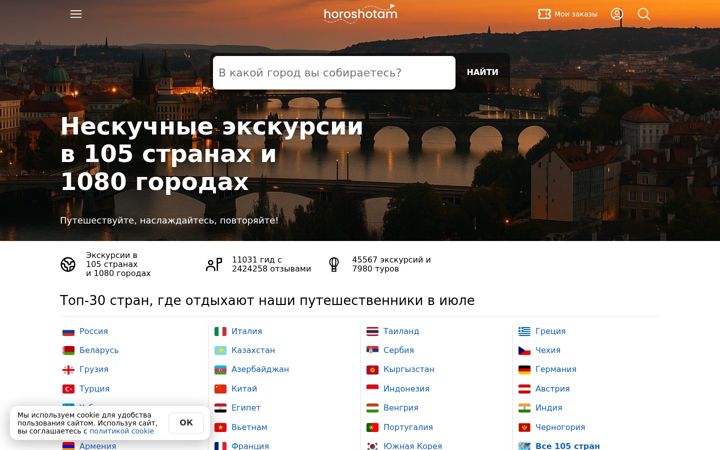Click the Serbia flag icon
The width and height of the screenshot is (720, 450).
(x=372, y=350)
